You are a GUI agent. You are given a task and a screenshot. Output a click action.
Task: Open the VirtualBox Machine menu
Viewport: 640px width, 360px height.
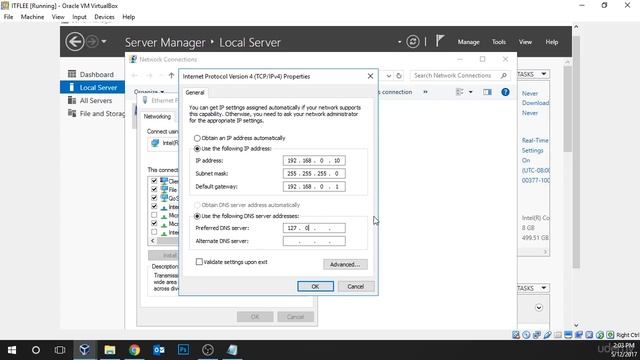(x=32, y=17)
